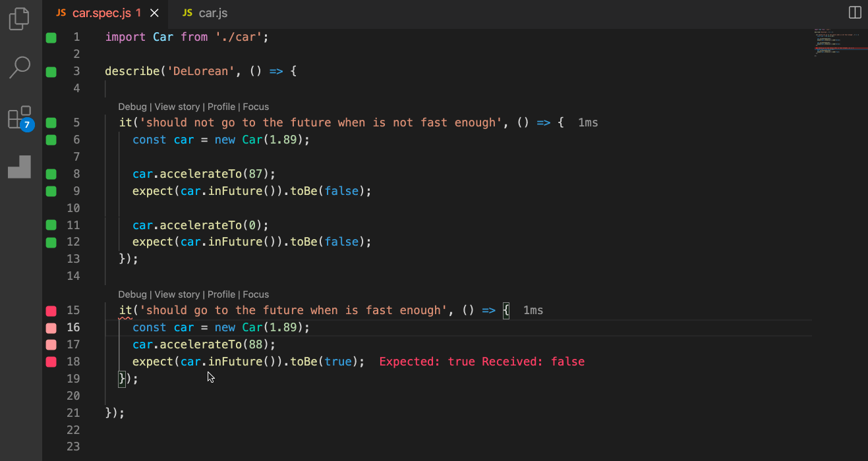Image resolution: width=868 pixels, height=461 pixels.
Task: Click pink coverage indicator on line 16
Action: point(51,328)
